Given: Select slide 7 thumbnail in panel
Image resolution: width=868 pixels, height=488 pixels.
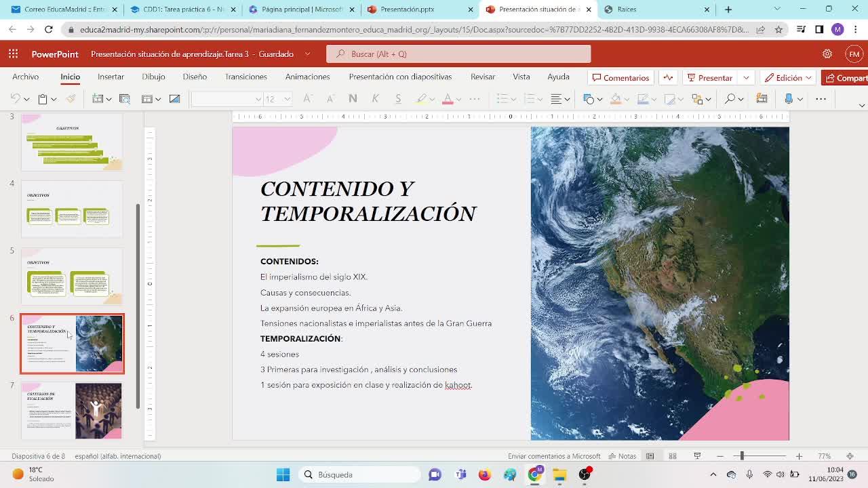Looking at the screenshot, I should [72, 410].
